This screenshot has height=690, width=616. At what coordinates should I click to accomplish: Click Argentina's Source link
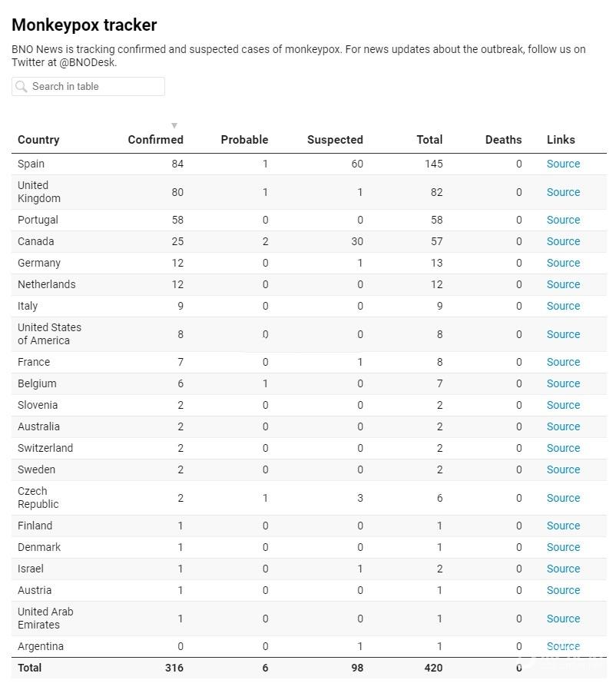pos(563,646)
